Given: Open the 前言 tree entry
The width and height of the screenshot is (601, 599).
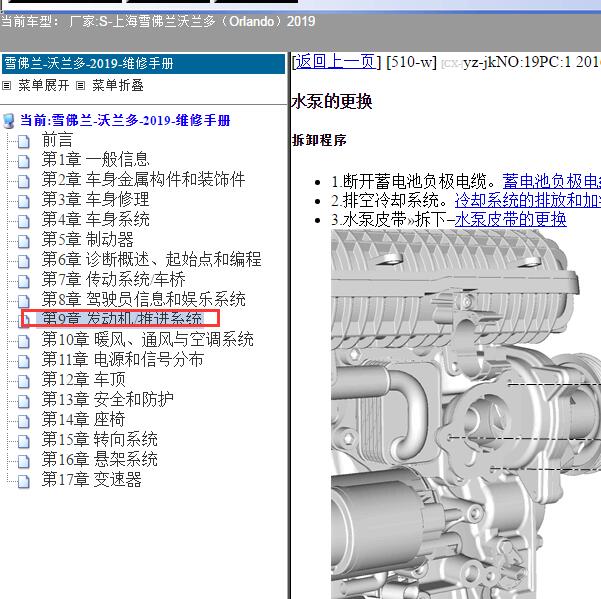Looking at the screenshot, I should [x=57, y=139].
